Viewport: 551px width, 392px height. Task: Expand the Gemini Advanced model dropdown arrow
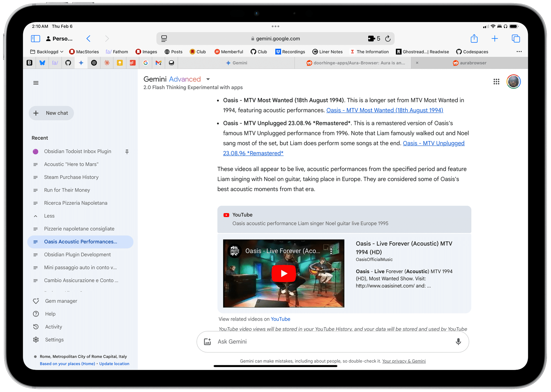pyautogui.click(x=208, y=79)
